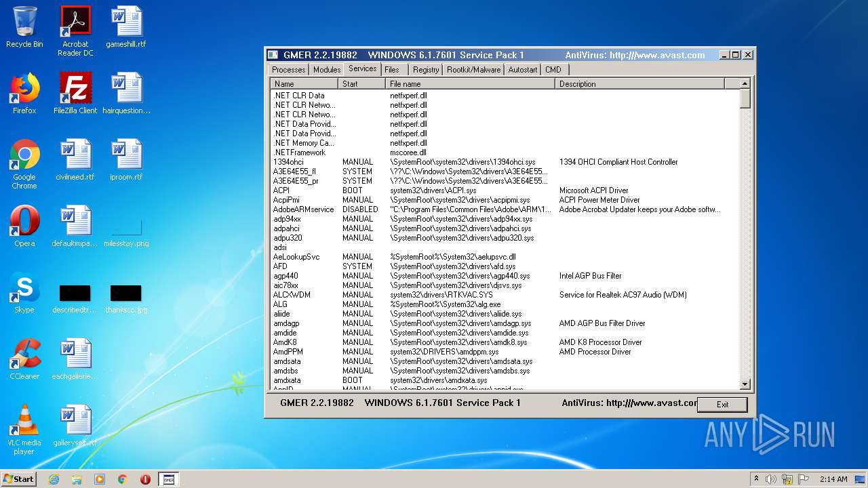Switch to GMER taskbar button
Screen dimensions: 868x488
pyautogui.click(x=169, y=479)
